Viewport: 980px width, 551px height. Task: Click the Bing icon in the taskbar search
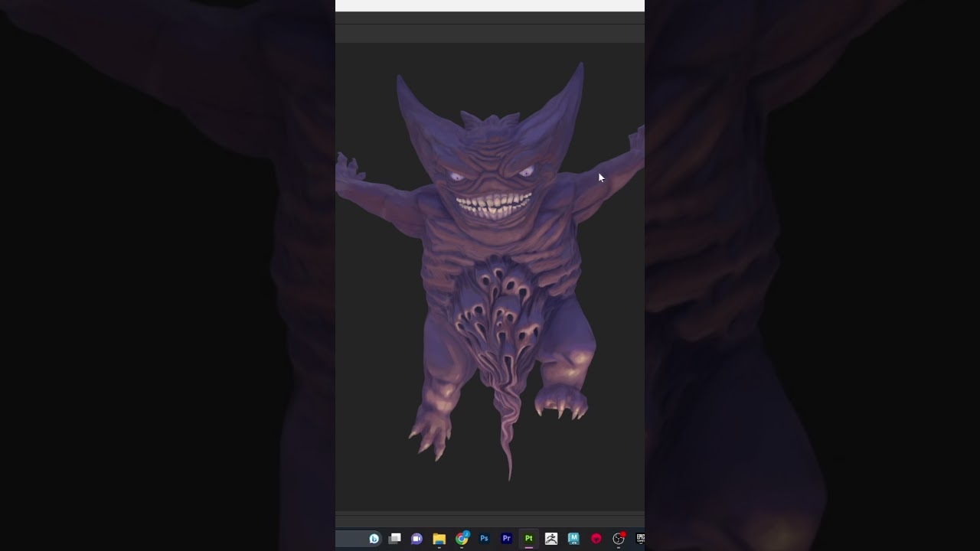(x=374, y=539)
